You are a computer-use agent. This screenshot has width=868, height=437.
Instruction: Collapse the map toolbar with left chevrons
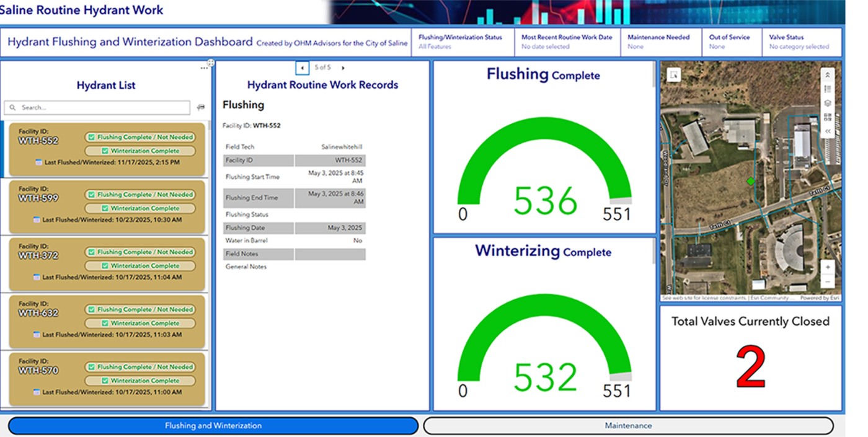coord(828,131)
